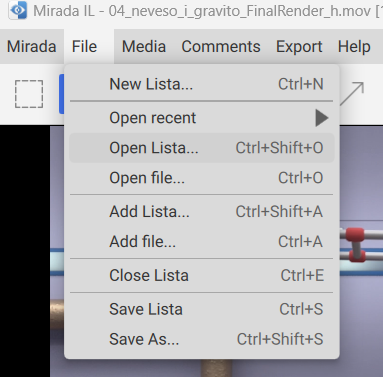Pick Add file... from the menu

tap(202, 242)
